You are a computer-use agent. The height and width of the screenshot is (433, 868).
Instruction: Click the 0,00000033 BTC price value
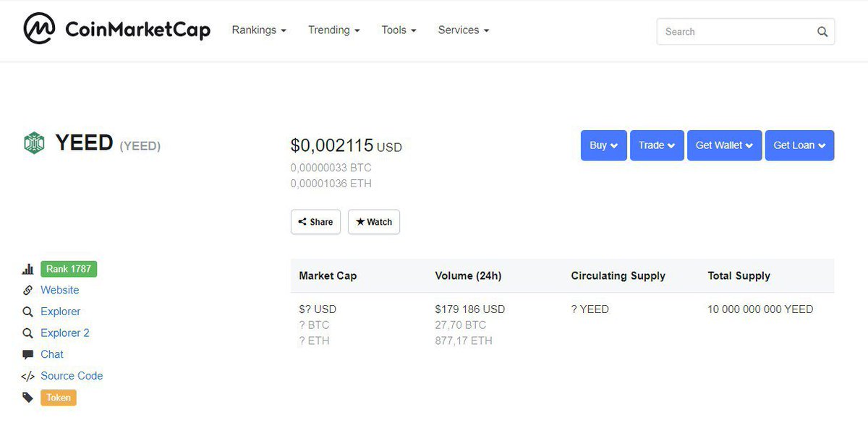point(331,168)
